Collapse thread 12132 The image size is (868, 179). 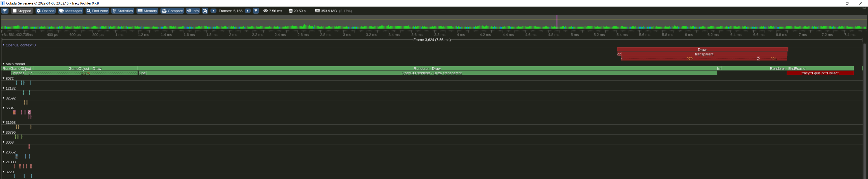tap(3, 88)
